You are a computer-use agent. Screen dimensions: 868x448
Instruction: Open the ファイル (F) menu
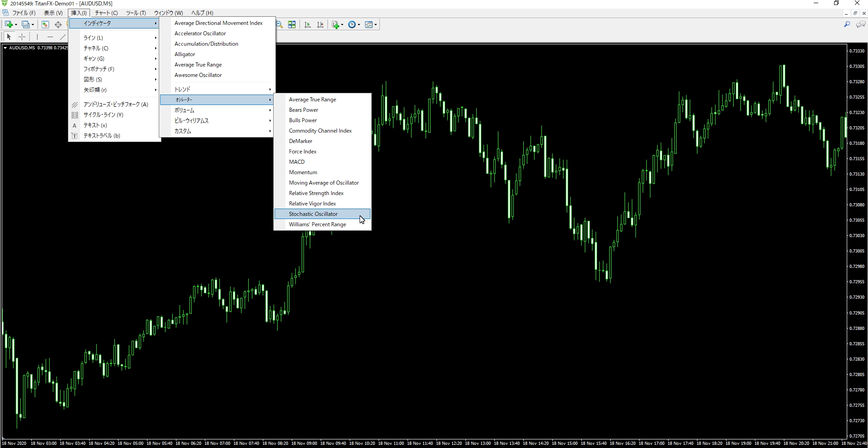coord(24,13)
